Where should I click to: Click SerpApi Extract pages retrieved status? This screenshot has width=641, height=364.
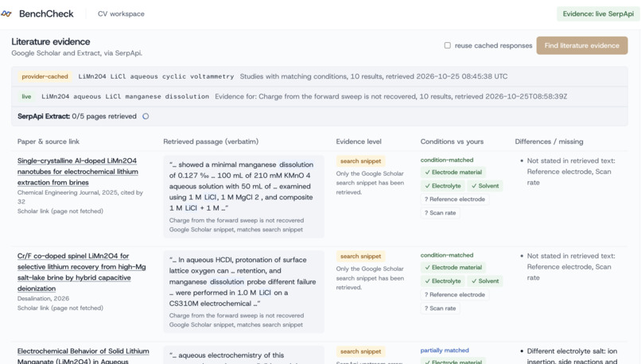coord(77,116)
